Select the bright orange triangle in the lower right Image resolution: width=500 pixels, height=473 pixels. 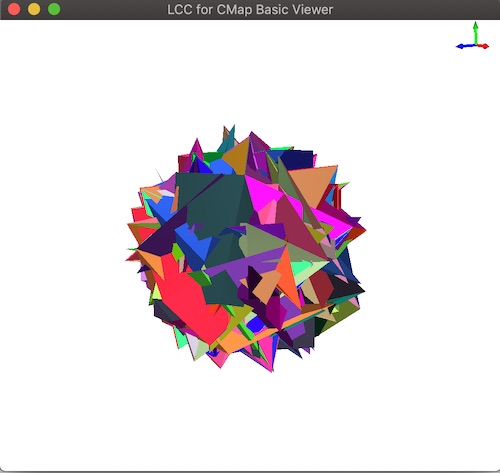pyautogui.click(x=287, y=277)
